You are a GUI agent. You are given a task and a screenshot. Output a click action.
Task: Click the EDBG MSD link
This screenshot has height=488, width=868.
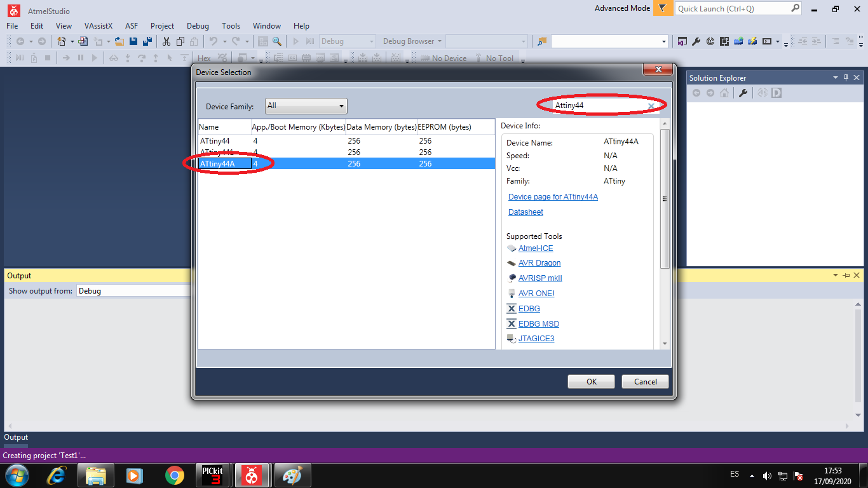click(x=539, y=324)
